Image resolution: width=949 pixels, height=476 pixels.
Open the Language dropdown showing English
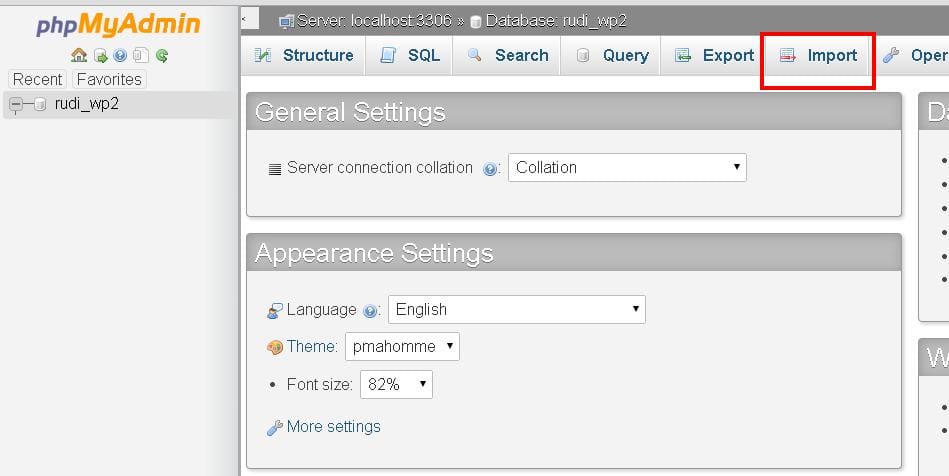(x=517, y=309)
